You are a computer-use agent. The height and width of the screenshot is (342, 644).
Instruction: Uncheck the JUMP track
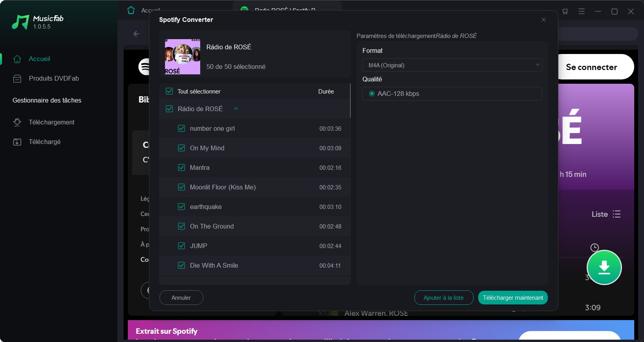point(181,246)
